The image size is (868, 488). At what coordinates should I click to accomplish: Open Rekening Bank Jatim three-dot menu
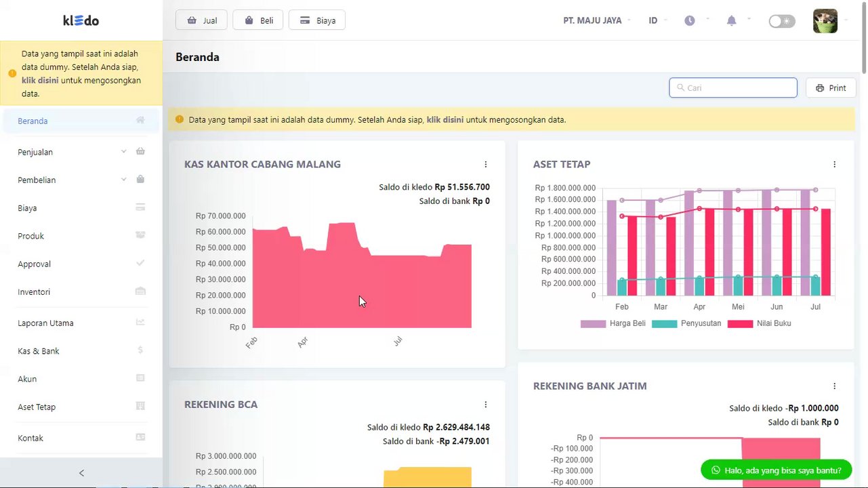click(834, 386)
